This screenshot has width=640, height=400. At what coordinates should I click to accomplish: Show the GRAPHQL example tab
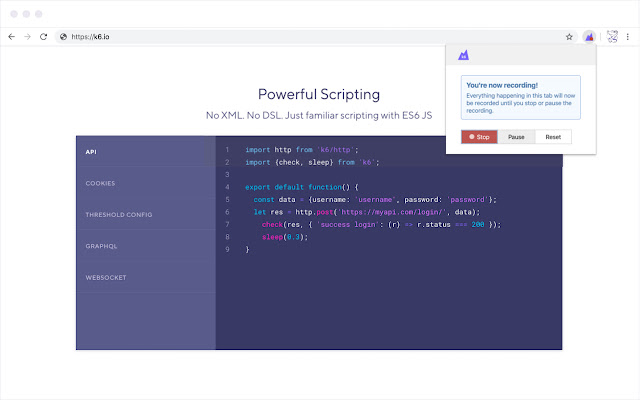tap(146, 246)
